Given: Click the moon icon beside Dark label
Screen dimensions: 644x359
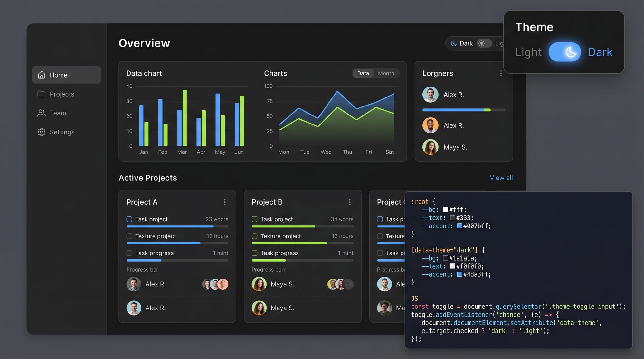Looking at the screenshot, I should (x=454, y=43).
